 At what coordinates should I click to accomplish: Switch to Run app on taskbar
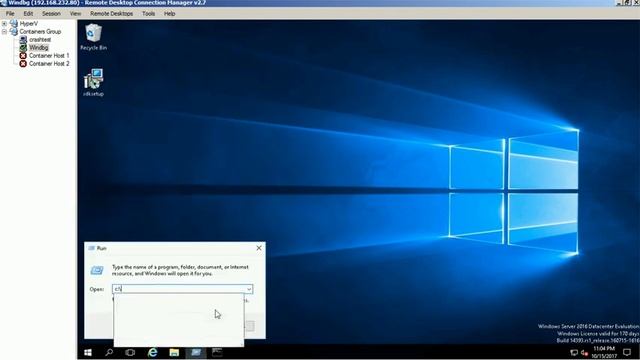[196, 352]
